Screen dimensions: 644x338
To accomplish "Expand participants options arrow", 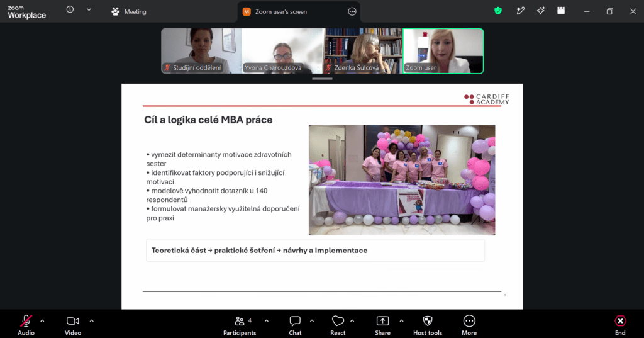I will coord(267,321).
